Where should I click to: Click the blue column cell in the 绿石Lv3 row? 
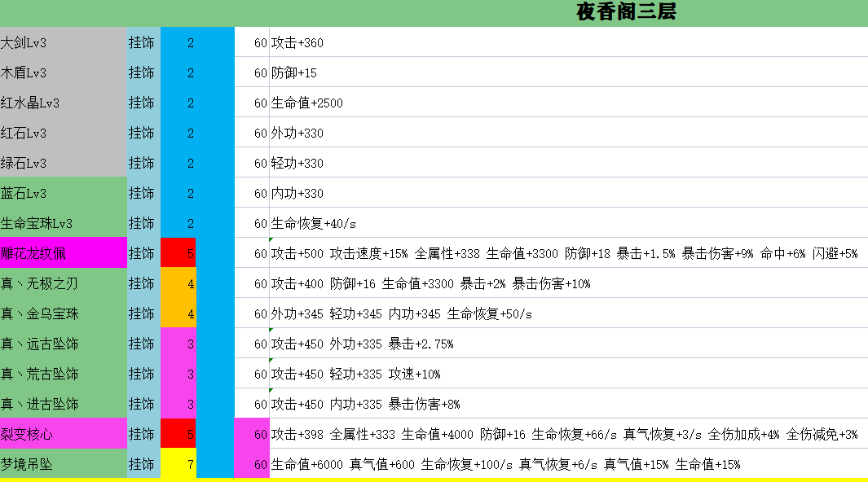click(216, 163)
